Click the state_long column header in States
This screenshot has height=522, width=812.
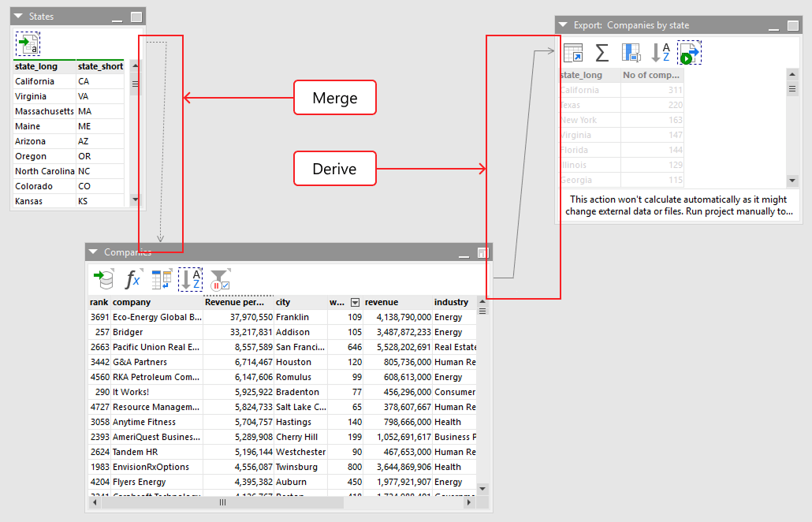(44, 66)
